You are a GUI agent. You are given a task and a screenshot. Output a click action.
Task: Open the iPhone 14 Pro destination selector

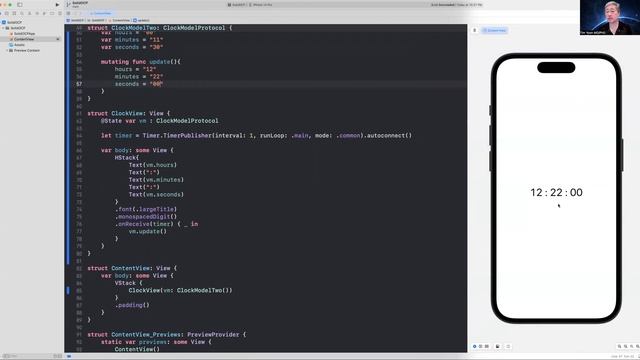pyautogui.click(x=261, y=5)
